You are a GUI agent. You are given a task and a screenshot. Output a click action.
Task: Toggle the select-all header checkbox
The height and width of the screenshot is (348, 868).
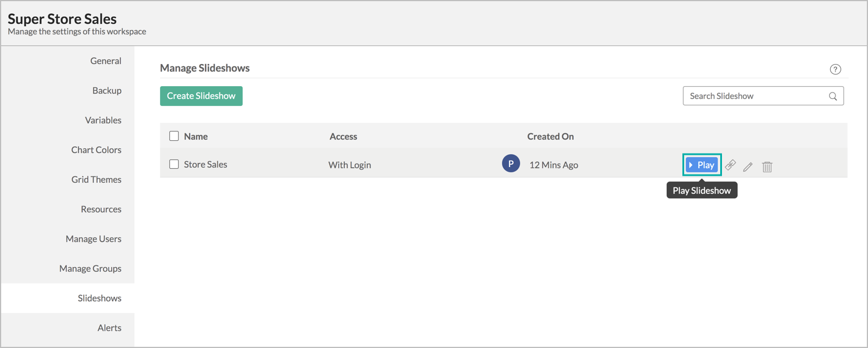[174, 136]
